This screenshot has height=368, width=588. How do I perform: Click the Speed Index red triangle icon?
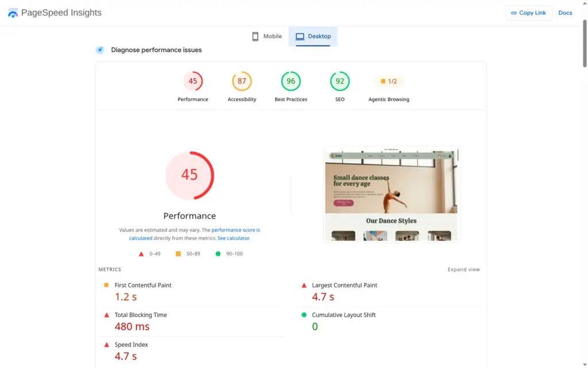pos(107,345)
